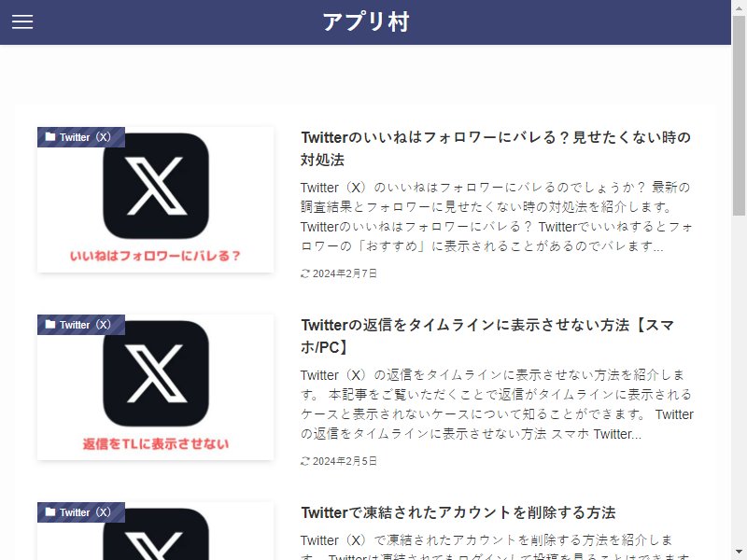Viewport: 747px width, 560px height.
Task: Click the scrollbar down arrow
Action: pos(739,552)
